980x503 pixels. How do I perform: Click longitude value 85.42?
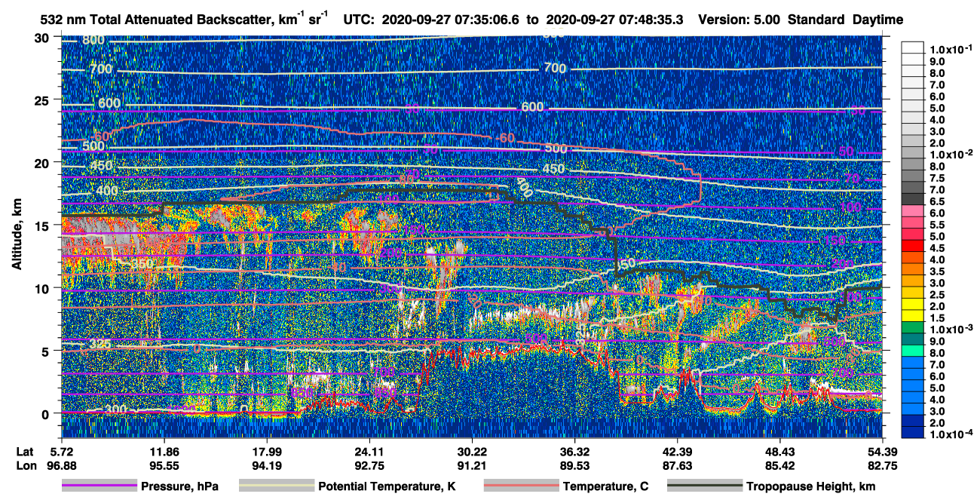[779, 465]
